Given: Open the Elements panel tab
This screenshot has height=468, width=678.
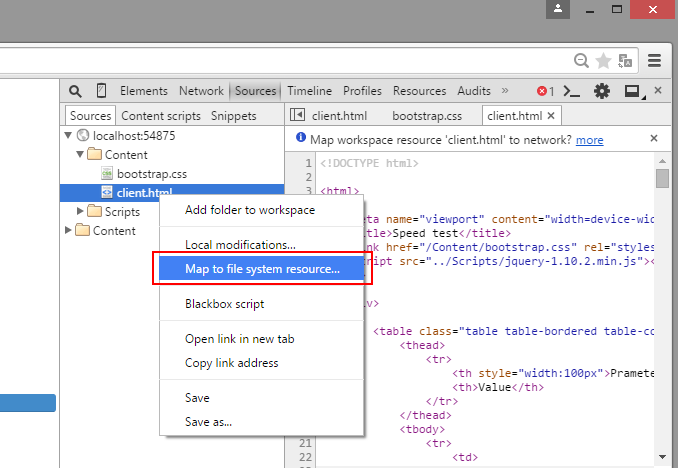Looking at the screenshot, I should coord(144,91).
